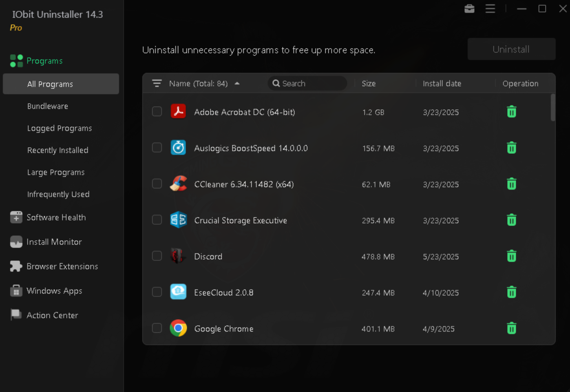This screenshot has width=570, height=392.
Task: Click the Programs section icon
Action: pos(16,61)
